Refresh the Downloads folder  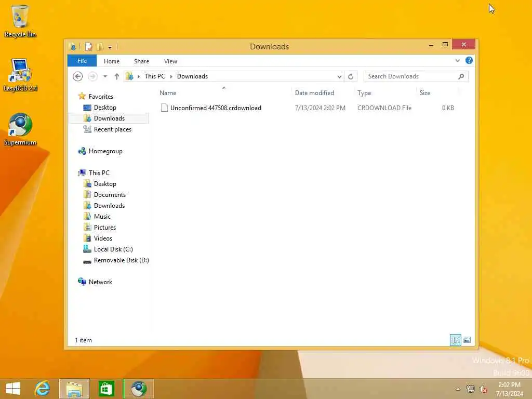tap(351, 77)
